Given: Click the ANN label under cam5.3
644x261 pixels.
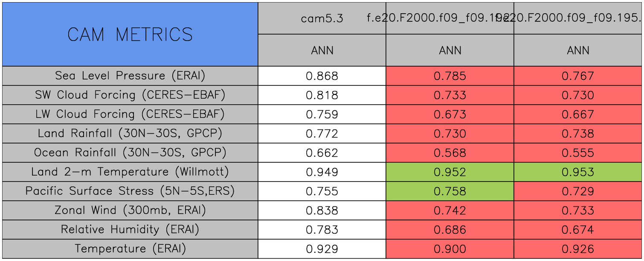Looking at the screenshot, I should (322, 50).
